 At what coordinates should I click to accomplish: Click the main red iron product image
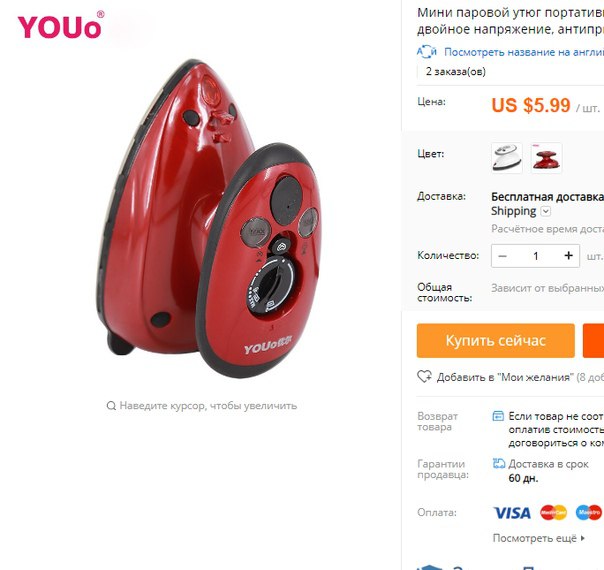[x=210, y=218]
